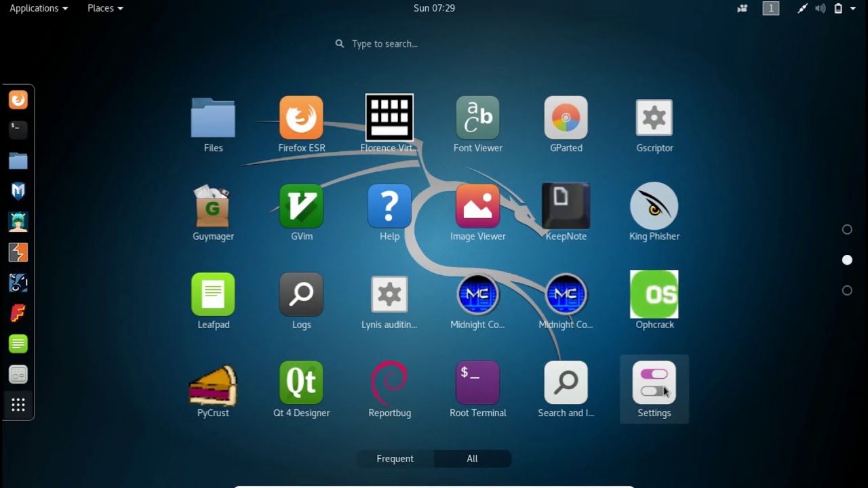Open the Files app in the application grid
The width and height of the screenshot is (868, 488).
pos(213,125)
